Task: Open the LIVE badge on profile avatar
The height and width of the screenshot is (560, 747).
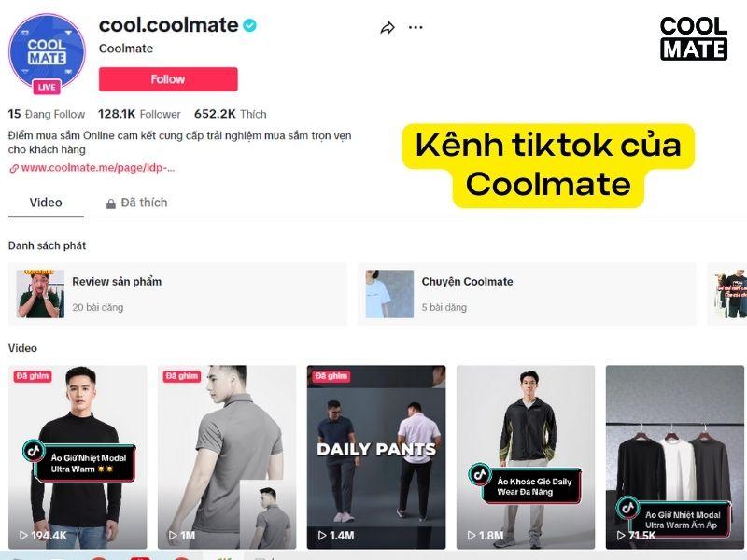Action: tap(46, 87)
